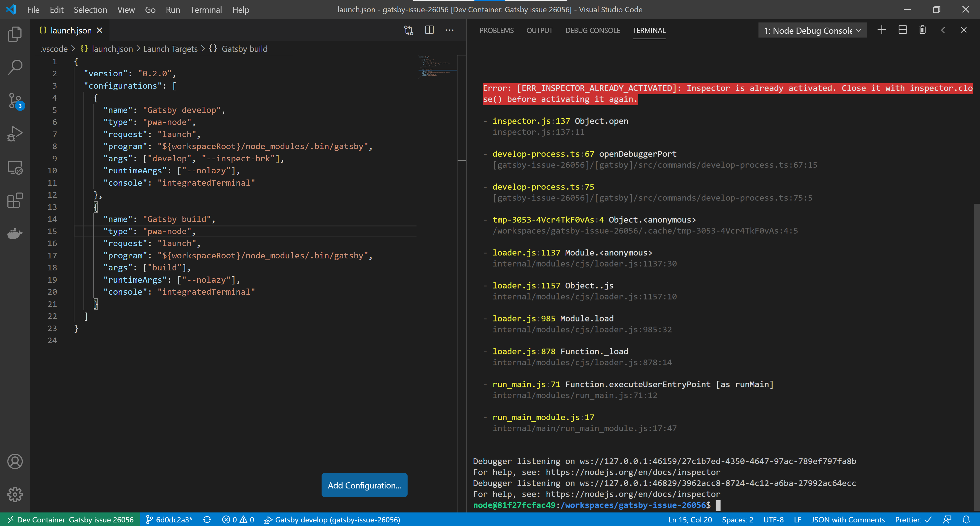Open the Extensions view
This screenshot has height=526, width=980.
pyautogui.click(x=15, y=201)
